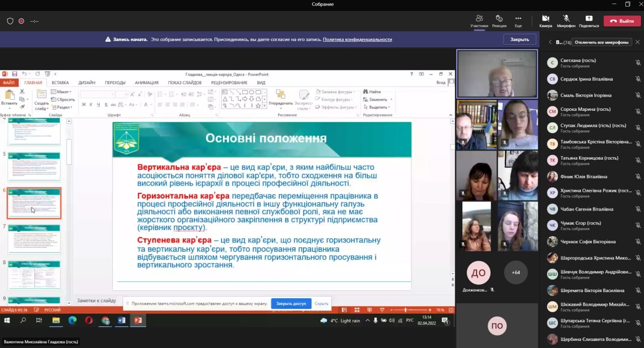Screen dimensions: 644x348
Task: Expand the +64 hidden participants overflow
Action: [x=516, y=272]
